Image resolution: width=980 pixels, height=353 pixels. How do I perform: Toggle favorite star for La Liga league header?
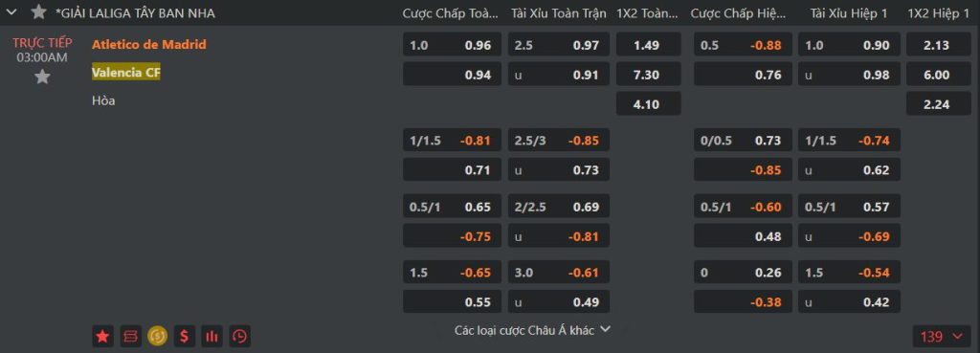point(38,11)
